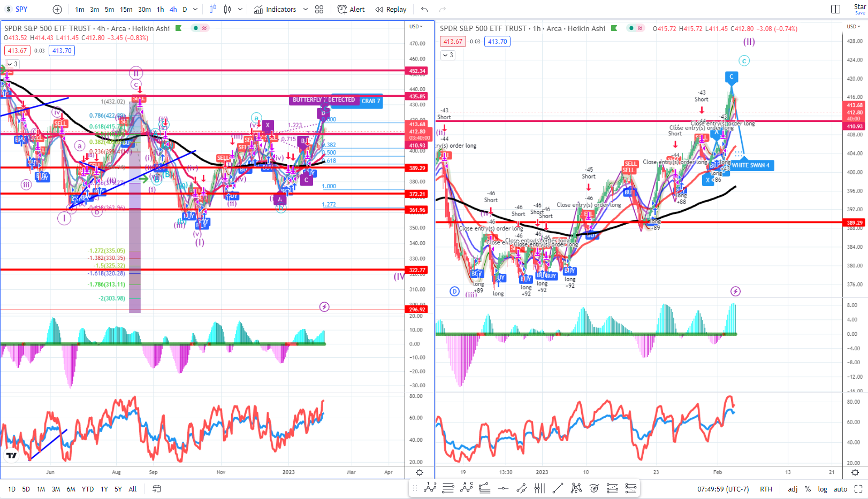Image resolution: width=868 pixels, height=499 pixels.
Task: Click the 413.70 buy price button on right chart
Action: [498, 42]
